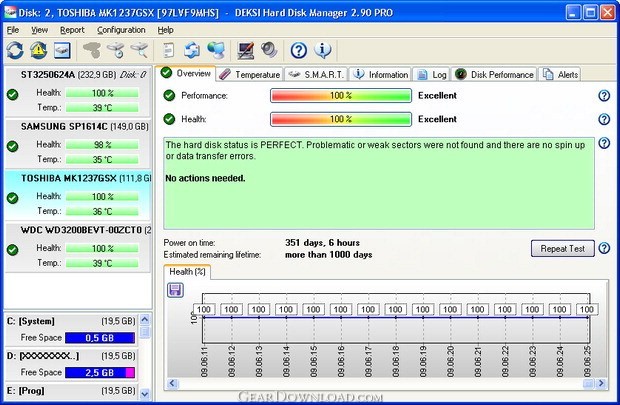Select the Health (%) graph tab

pos(187,272)
